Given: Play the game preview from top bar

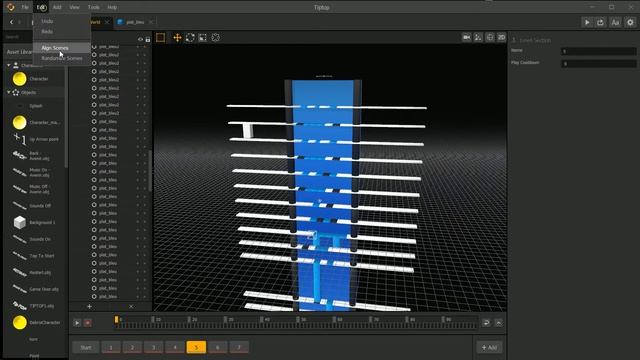Looking at the screenshot, I should tap(587, 22).
